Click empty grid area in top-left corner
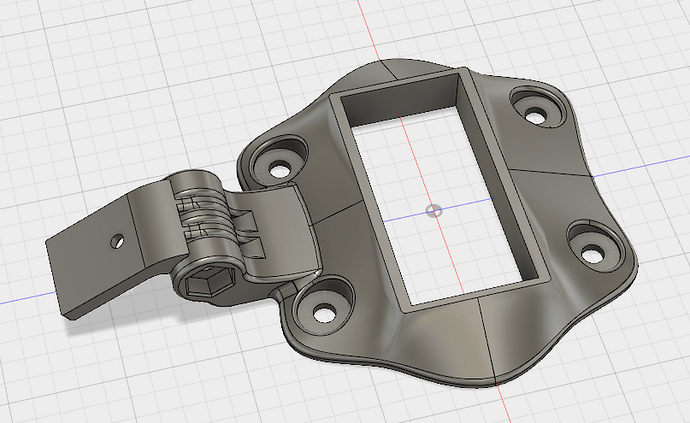This screenshot has width=690, height=423. click(x=60, y=50)
